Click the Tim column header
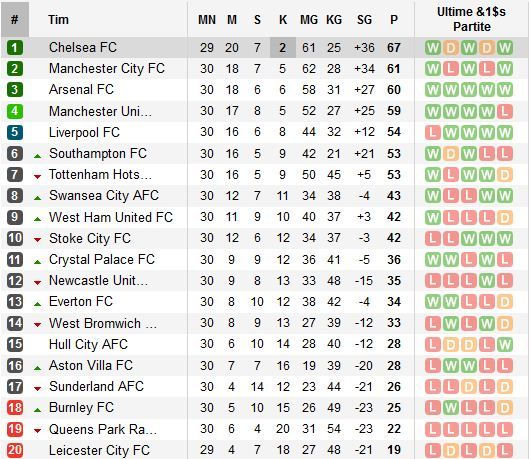Image resolution: width=529 pixels, height=459 pixels. click(58, 20)
